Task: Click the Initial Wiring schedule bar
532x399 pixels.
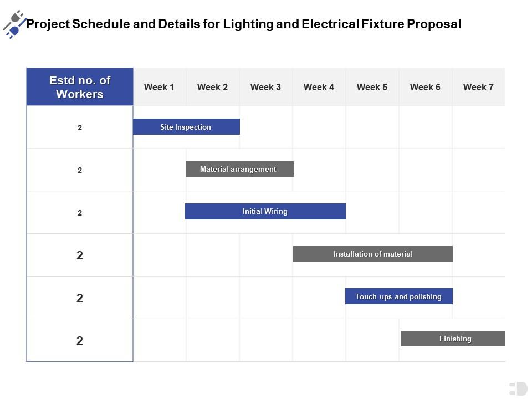Action: click(x=265, y=211)
